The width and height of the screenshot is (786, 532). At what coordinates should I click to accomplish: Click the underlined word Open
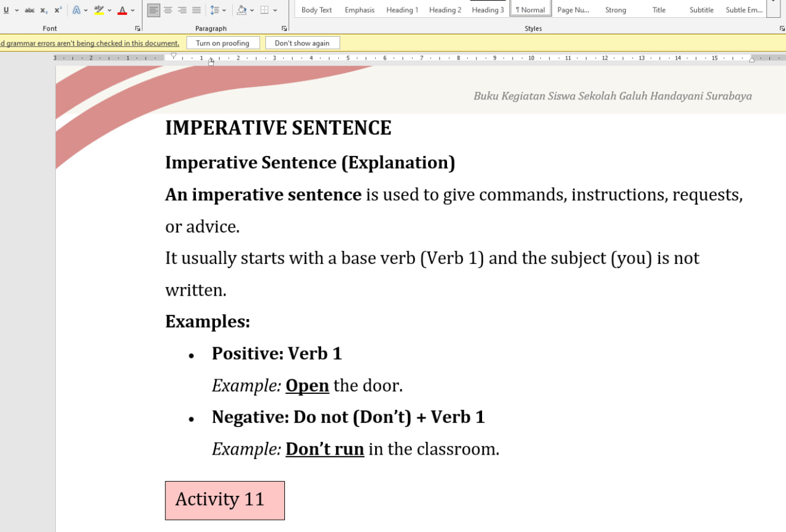pyautogui.click(x=308, y=385)
